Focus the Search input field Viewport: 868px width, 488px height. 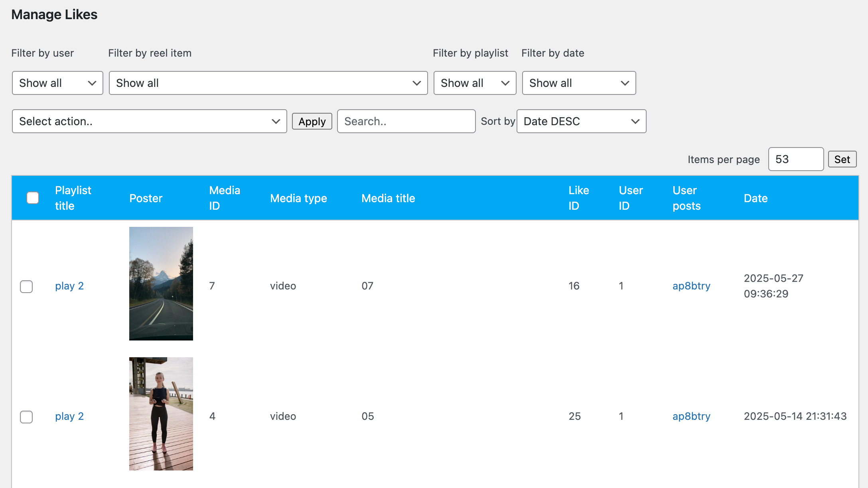(x=406, y=121)
